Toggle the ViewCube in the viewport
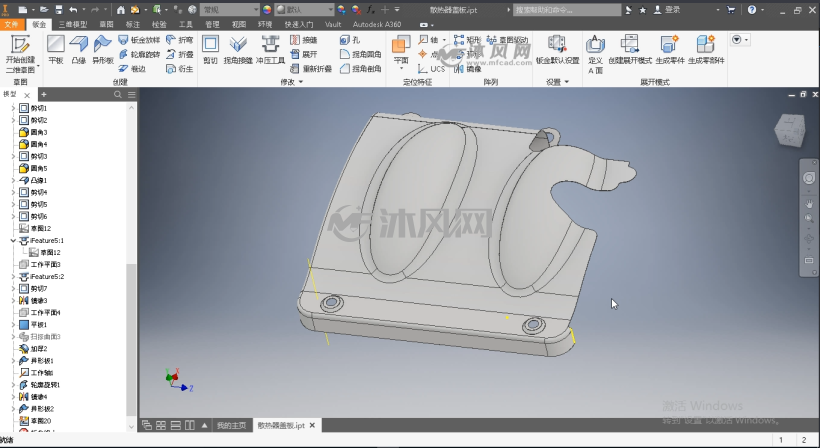The width and height of the screenshot is (820, 448). [790, 130]
